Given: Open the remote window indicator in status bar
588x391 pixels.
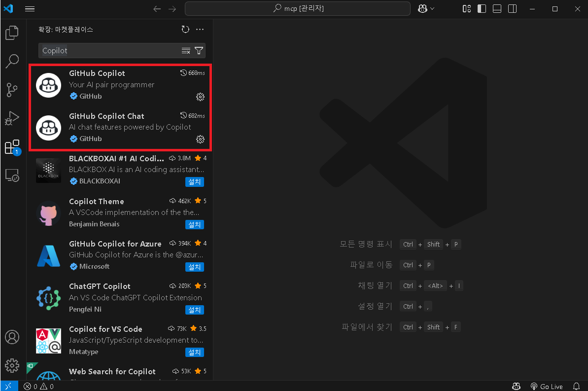Looking at the screenshot, I should point(9,386).
